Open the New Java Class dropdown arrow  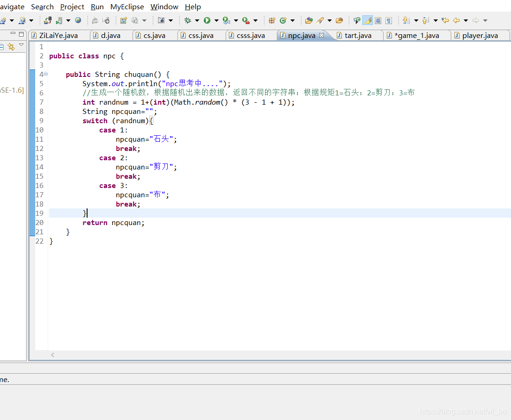point(292,20)
